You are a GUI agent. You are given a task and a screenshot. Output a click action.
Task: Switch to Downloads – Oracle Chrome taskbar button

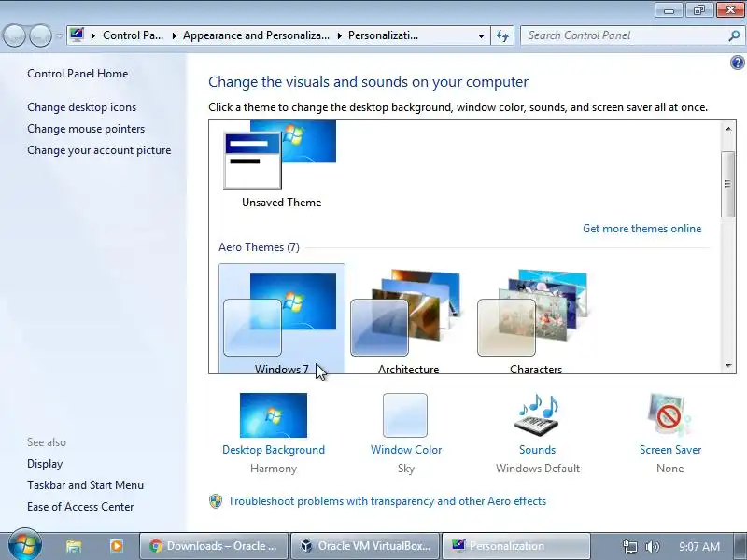(214, 546)
